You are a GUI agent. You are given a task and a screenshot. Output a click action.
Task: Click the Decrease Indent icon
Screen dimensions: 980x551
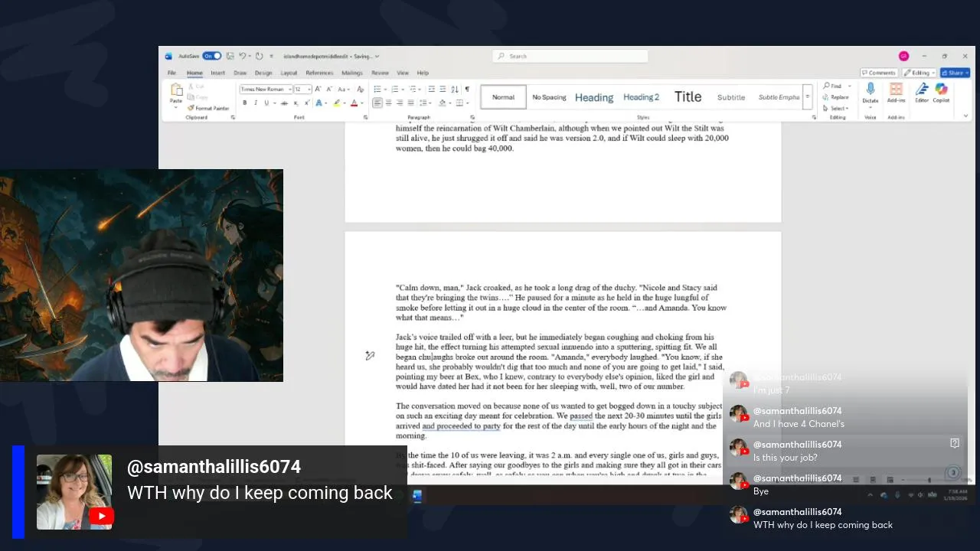coord(431,89)
